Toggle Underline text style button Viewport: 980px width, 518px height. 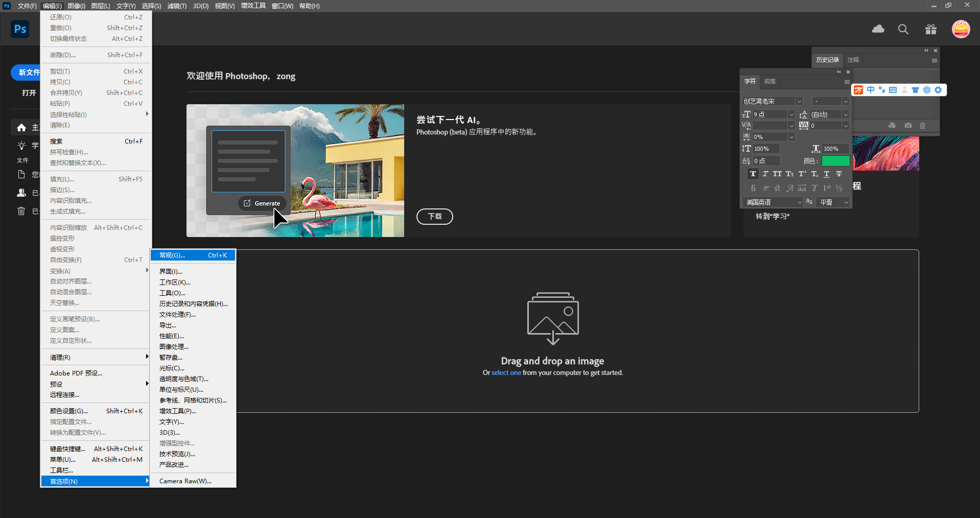point(826,174)
